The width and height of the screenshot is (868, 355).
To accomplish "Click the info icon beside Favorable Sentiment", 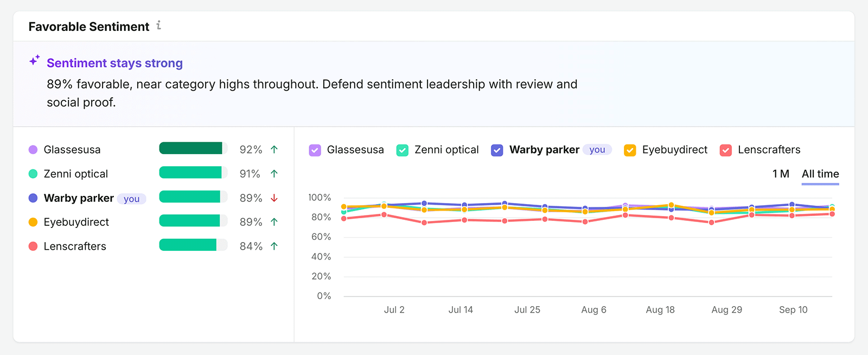I will click(158, 25).
